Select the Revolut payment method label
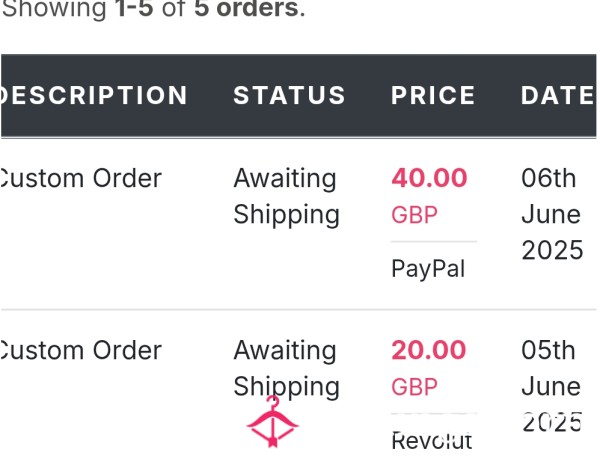The height and width of the screenshot is (476, 600). coord(432,441)
